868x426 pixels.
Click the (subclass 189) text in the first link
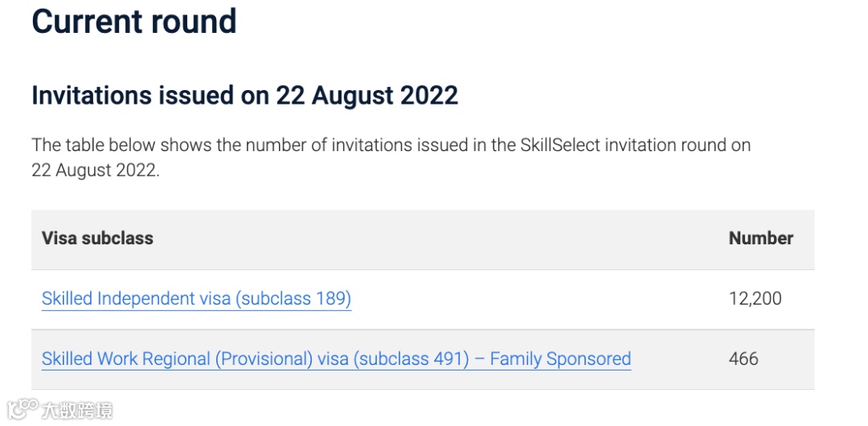(x=293, y=299)
